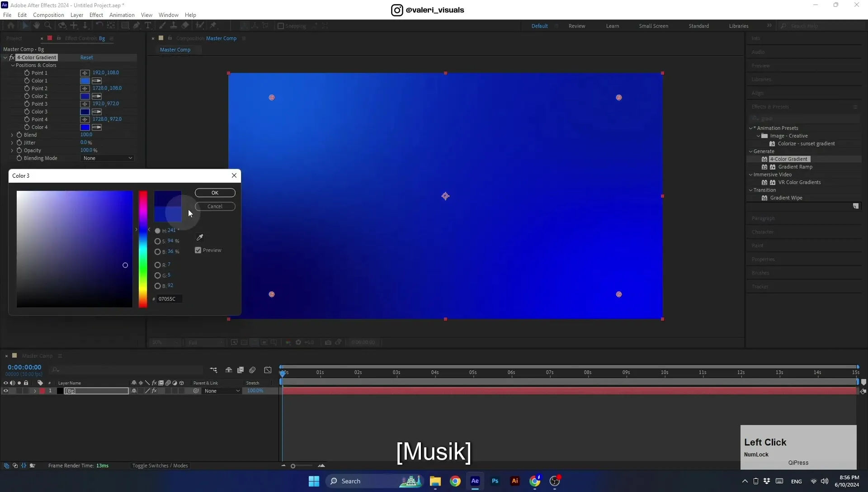Open After Effects from the Windows taskbar
Screen dimensions: 868x492
(x=475, y=481)
